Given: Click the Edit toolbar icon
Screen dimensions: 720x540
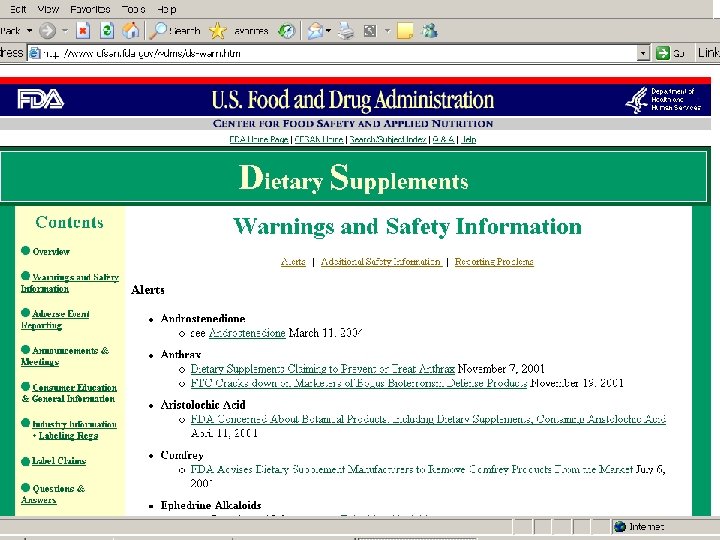Looking at the screenshot, I should 370,31.
